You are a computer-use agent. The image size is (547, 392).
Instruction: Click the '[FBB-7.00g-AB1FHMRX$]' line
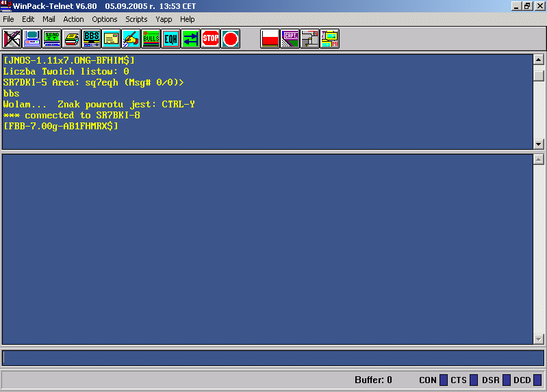(61, 126)
